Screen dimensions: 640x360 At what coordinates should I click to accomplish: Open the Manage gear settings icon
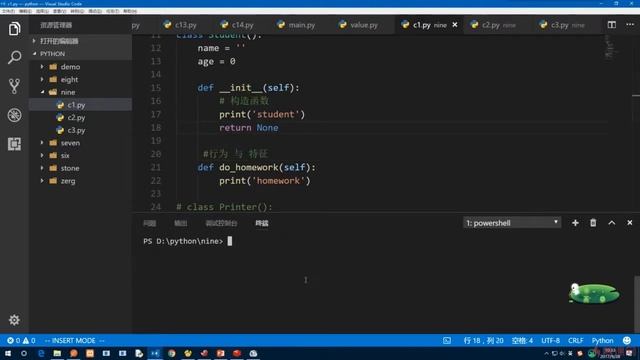(14, 320)
